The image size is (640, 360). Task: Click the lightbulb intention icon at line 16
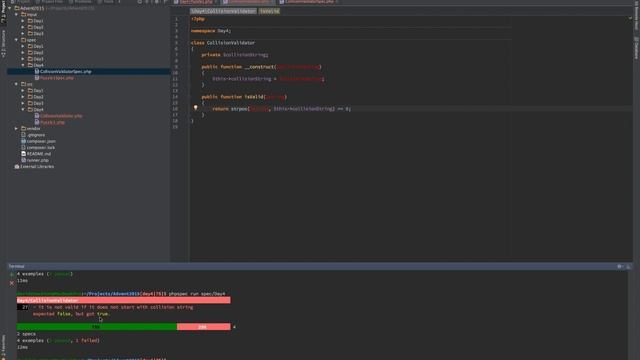tap(196, 108)
